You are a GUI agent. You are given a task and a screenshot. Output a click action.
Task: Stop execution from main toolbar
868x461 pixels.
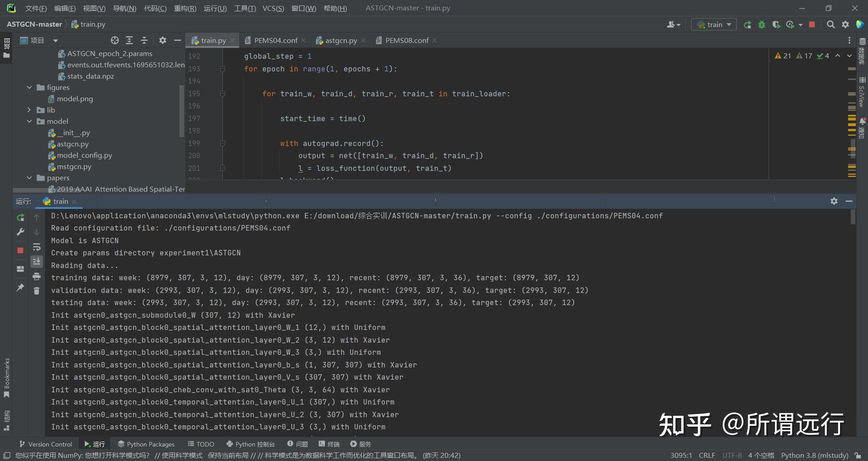[812, 25]
